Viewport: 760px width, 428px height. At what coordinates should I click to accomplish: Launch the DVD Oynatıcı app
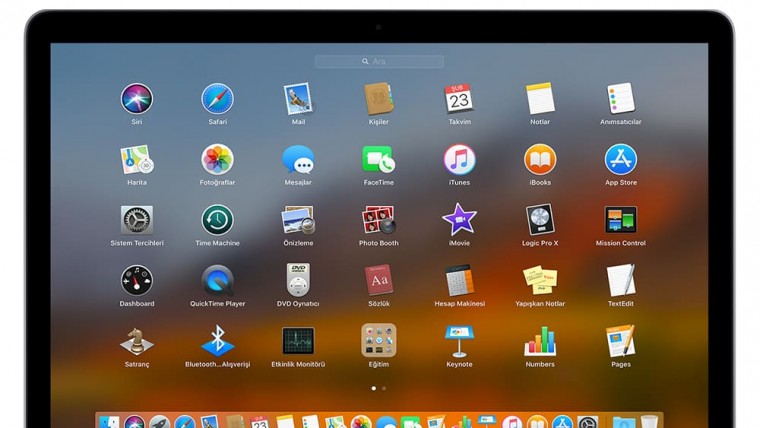tap(298, 281)
